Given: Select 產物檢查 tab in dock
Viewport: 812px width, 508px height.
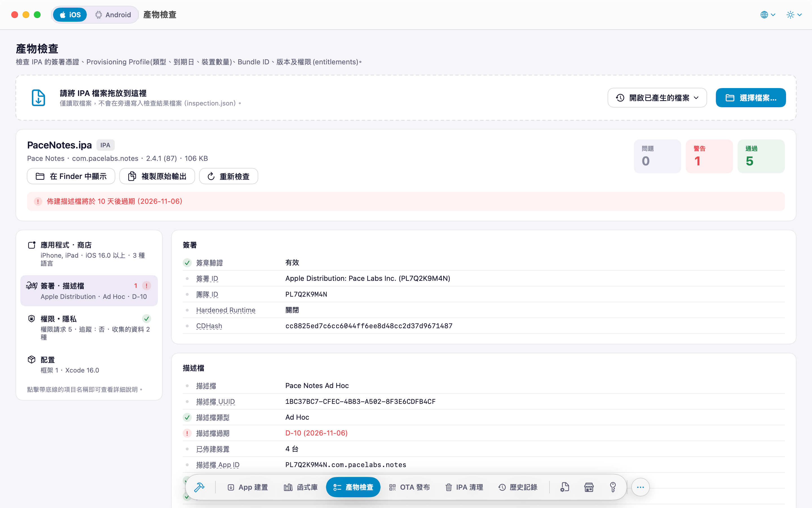Looking at the screenshot, I should (x=353, y=487).
